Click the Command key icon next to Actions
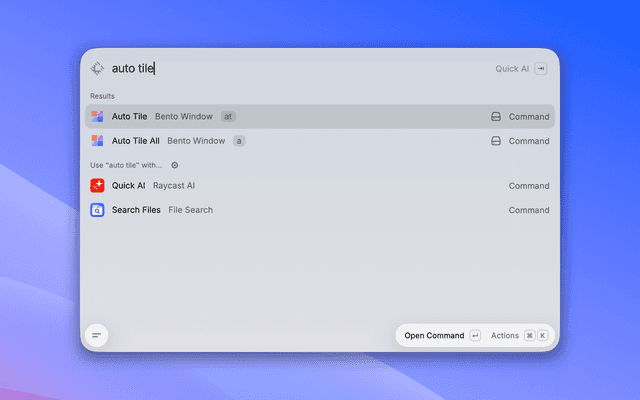This screenshot has width=640, height=400. pos(529,336)
